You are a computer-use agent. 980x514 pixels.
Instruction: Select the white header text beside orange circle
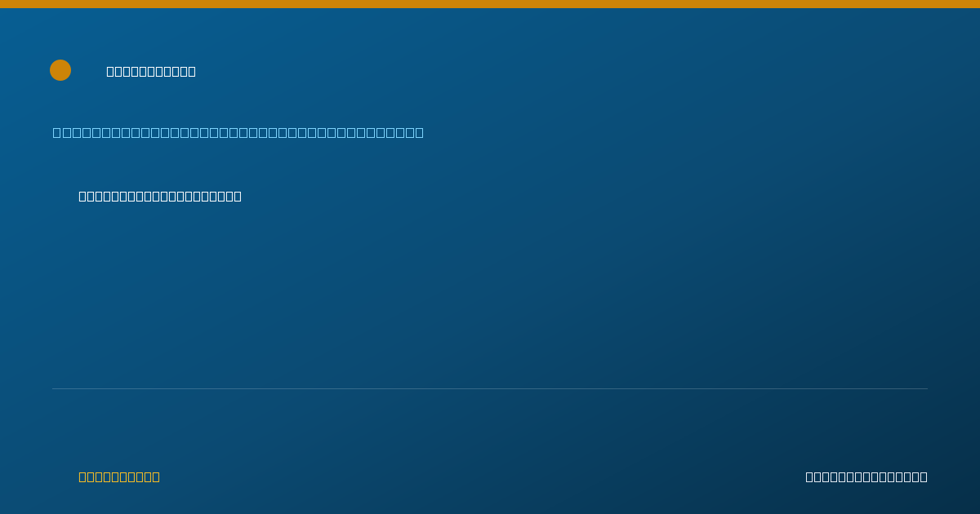coord(151,71)
